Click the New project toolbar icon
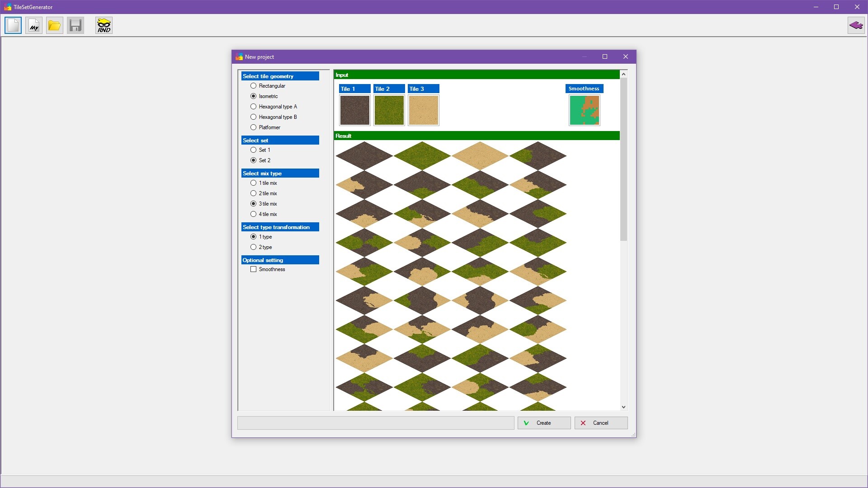The height and width of the screenshot is (488, 868). pyautogui.click(x=13, y=25)
